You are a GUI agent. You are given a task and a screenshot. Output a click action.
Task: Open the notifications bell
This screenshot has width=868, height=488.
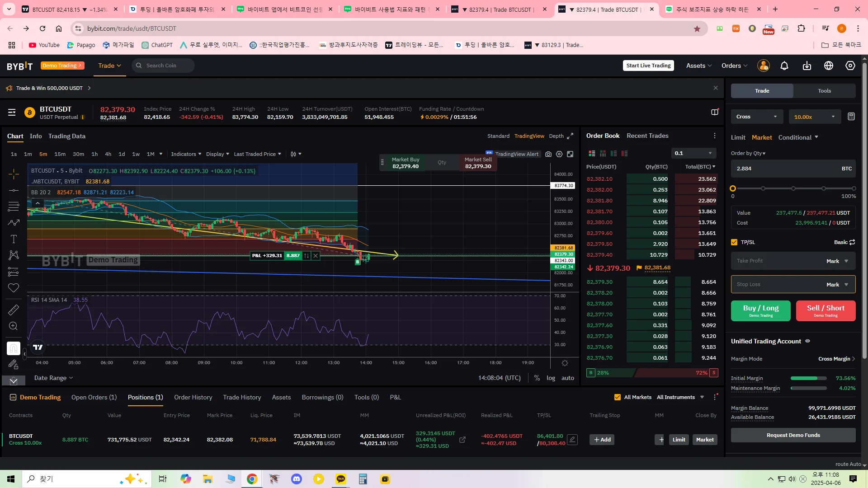pyautogui.click(x=784, y=66)
